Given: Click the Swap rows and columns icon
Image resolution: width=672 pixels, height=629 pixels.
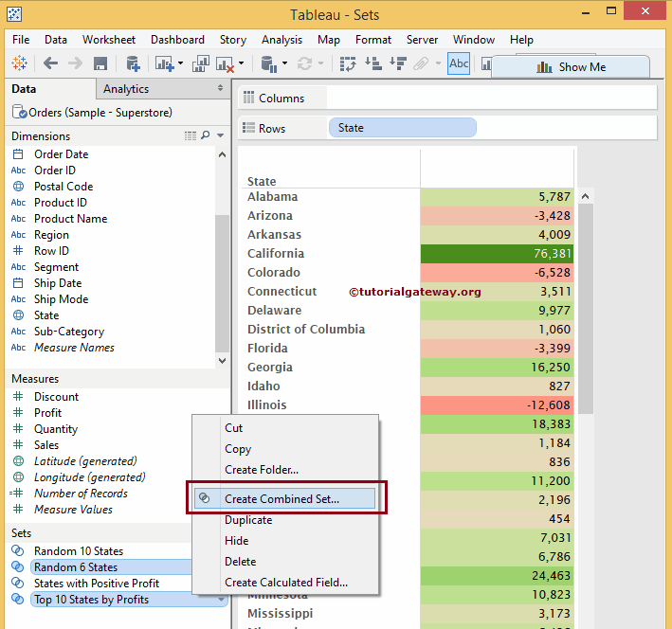Looking at the screenshot, I should [348, 63].
